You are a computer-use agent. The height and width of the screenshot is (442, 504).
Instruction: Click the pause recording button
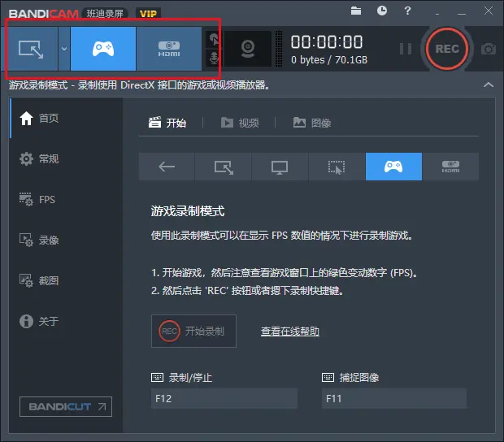406,49
